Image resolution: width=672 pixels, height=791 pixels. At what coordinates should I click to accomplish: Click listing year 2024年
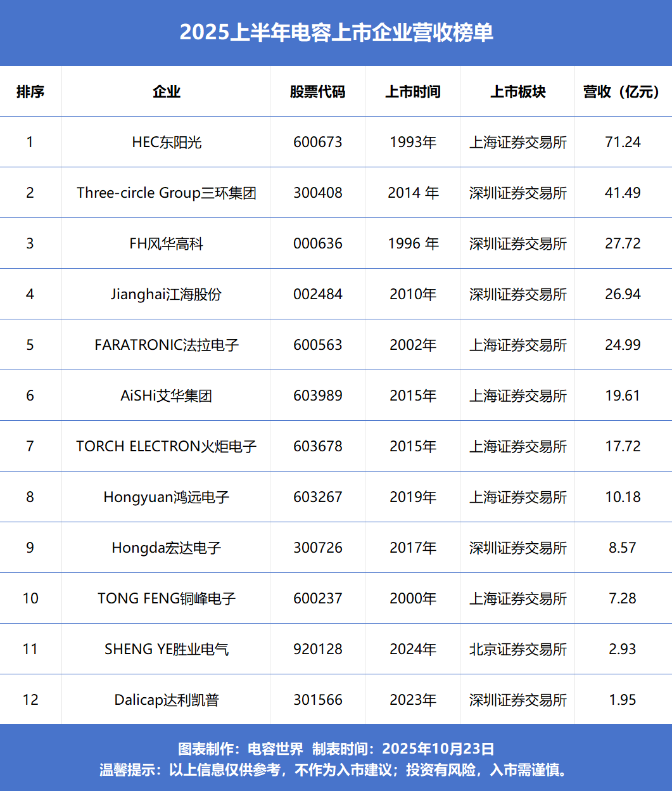click(x=413, y=649)
